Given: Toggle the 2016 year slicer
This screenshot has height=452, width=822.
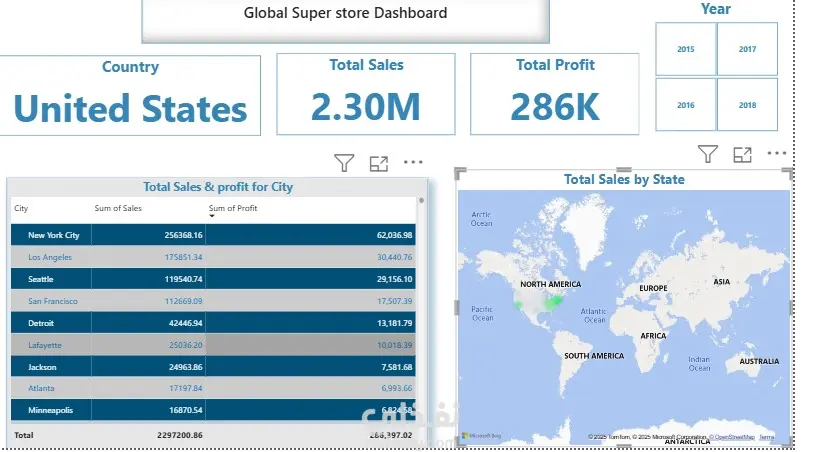Looking at the screenshot, I should pyautogui.click(x=686, y=105).
